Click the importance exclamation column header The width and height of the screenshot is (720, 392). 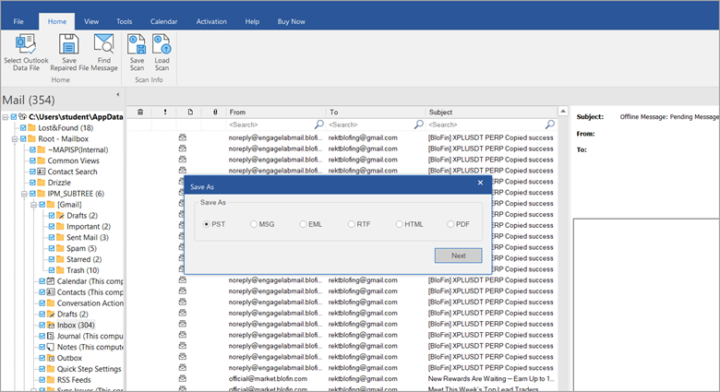point(165,112)
